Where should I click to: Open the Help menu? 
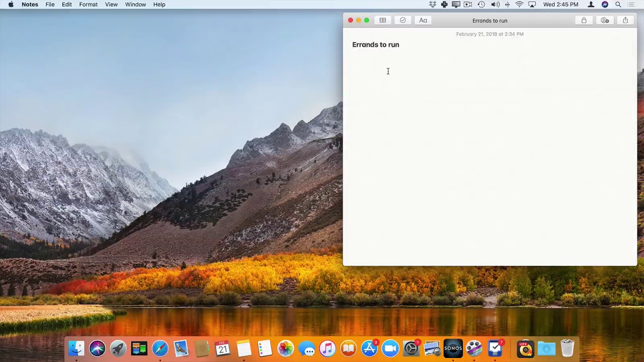[159, 5]
